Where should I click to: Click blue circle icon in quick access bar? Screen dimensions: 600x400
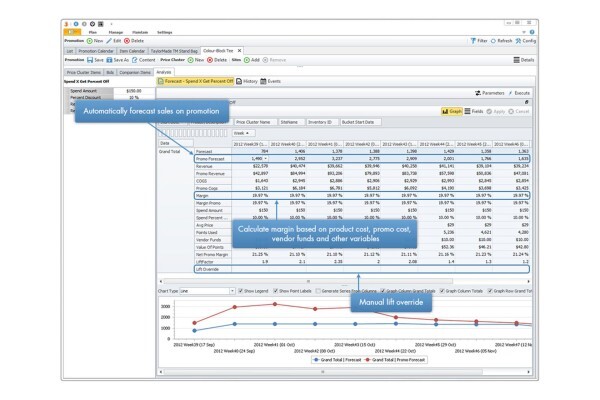[76, 24]
